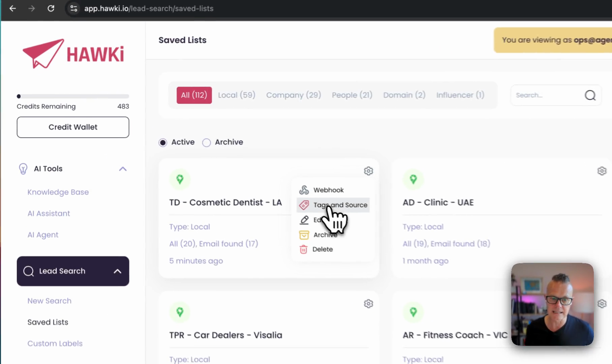612x364 pixels.
Task: Open gear menu for TPR - Car Dealers - Visalia
Action: (368, 304)
